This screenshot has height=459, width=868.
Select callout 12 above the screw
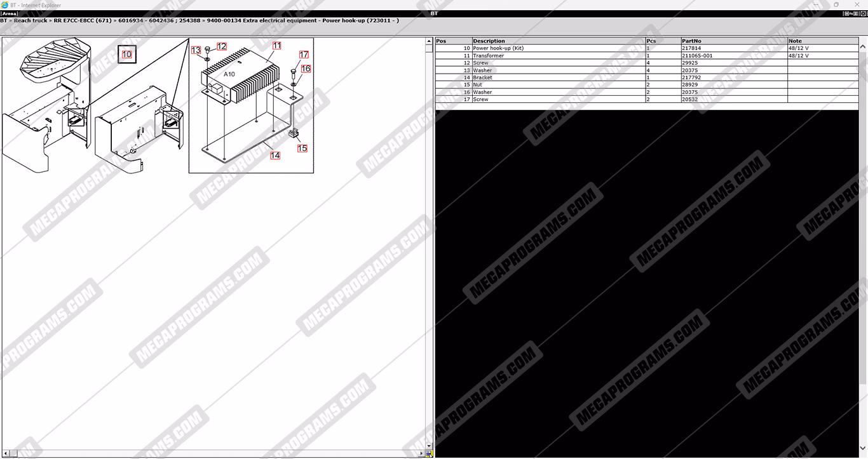221,46
